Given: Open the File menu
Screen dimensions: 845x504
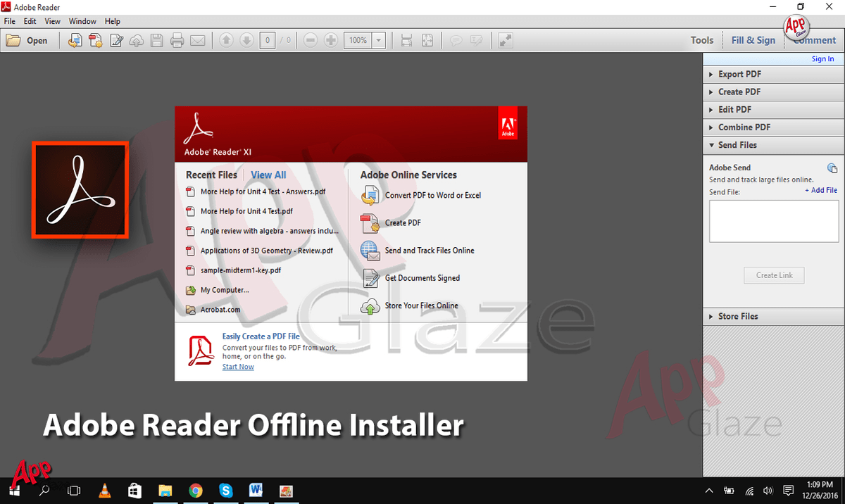Looking at the screenshot, I should [x=9, y=21].
